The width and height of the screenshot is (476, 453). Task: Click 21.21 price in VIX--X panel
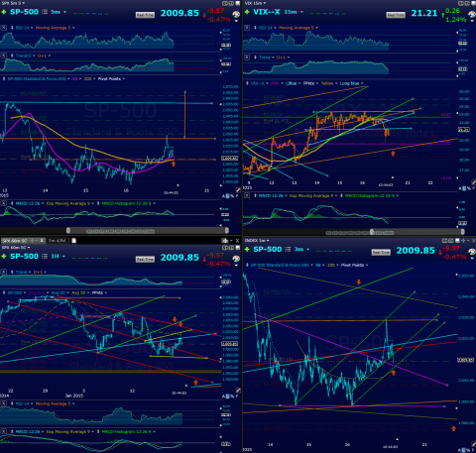[x=423, y=13]
